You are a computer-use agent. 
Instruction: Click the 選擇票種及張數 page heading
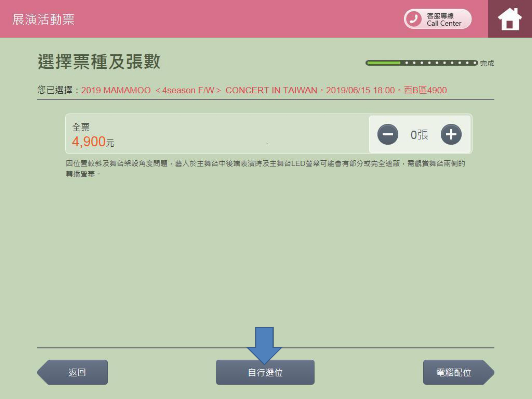coord(99,62)
